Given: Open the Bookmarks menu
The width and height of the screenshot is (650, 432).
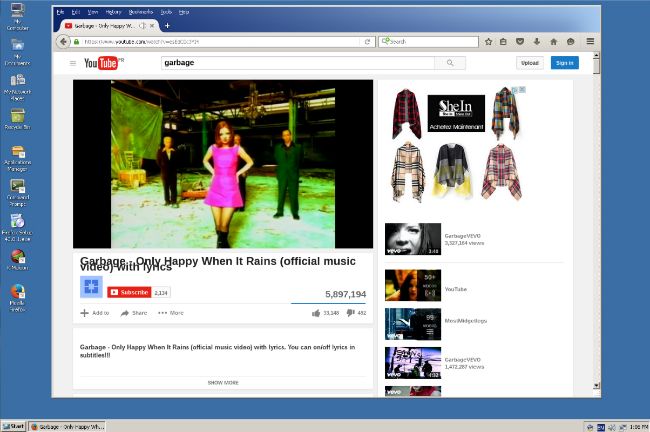Looking at the screenshot, I should point(141,12).
